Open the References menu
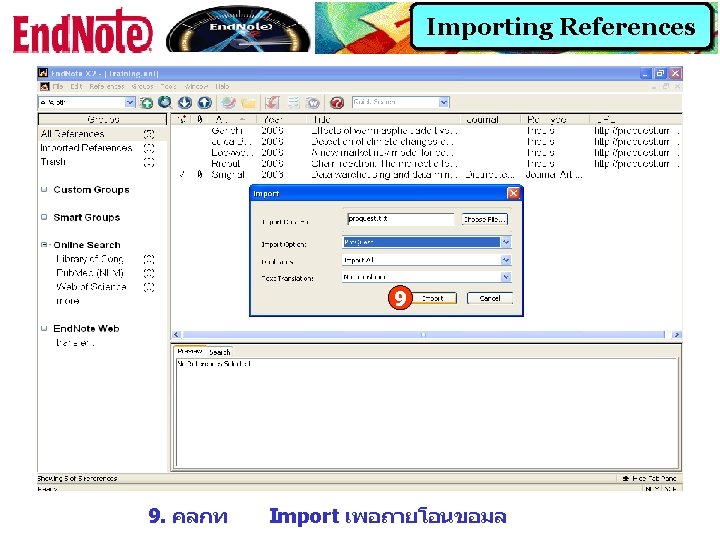720x540 pixels. pyautogui.click(x=107, y=86)
